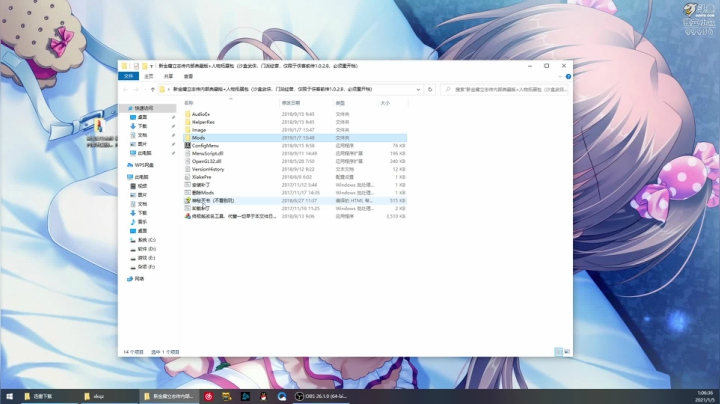
Task: Open the 共享 ribbon tab
Action: pos(169,76)
